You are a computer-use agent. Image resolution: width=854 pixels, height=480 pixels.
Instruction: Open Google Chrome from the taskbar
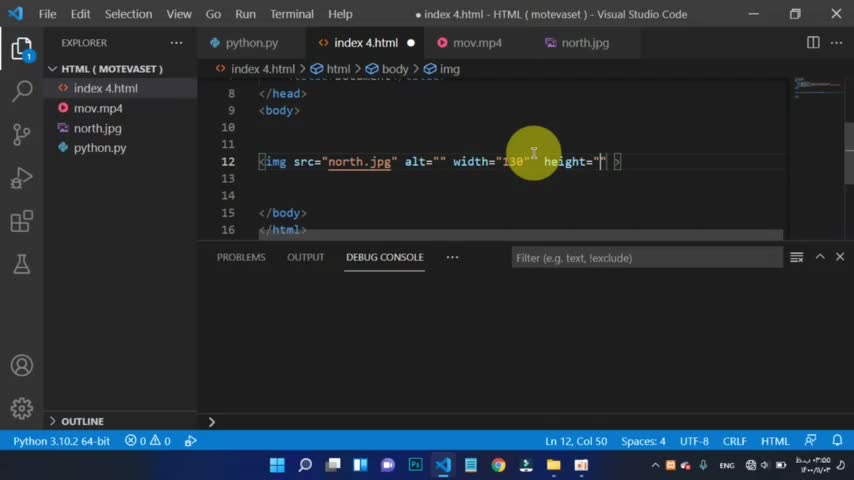(x=498, y=465)
